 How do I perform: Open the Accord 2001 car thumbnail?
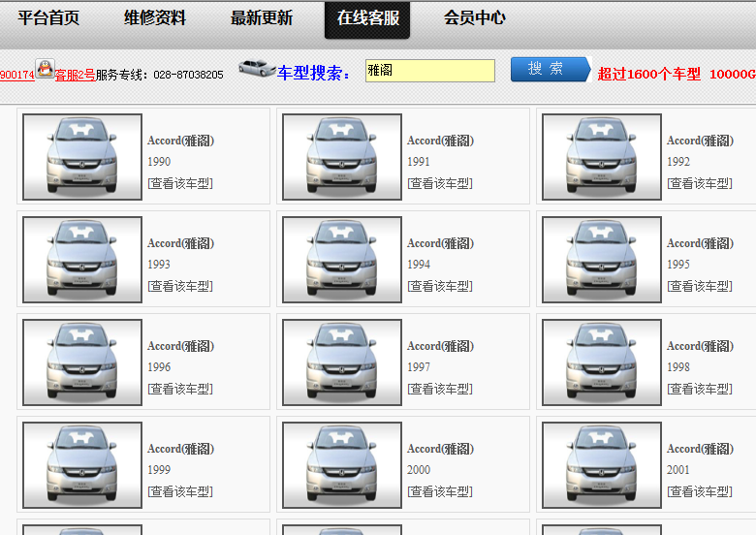click(602, 464)
